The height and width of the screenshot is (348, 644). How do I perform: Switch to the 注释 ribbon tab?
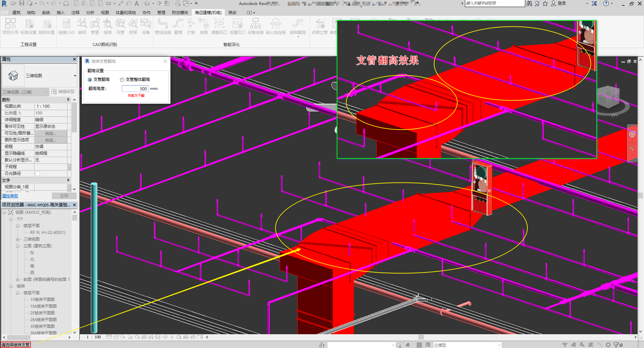tap(75, 12)
